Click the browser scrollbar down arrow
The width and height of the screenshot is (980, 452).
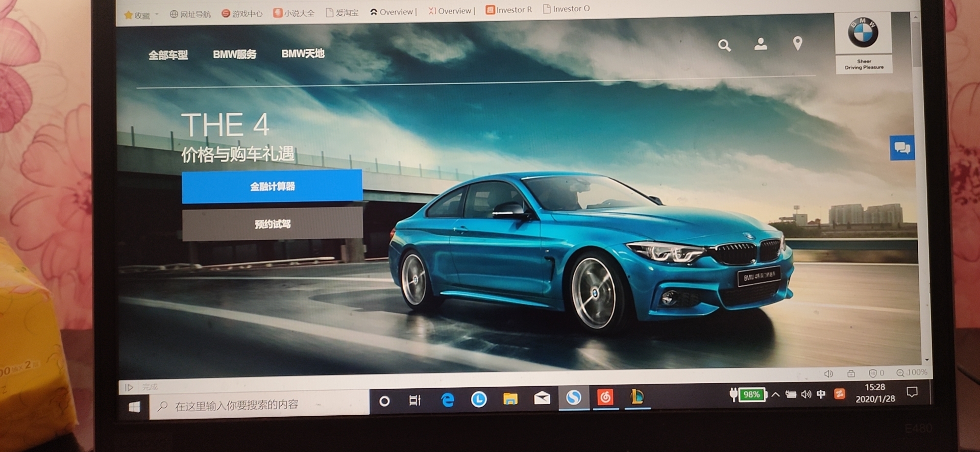pos(927,360)
